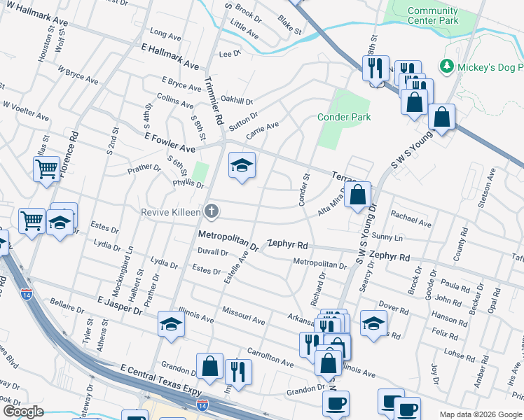This screenshot has height=420, width=524.
Task: Open the school marker below E Fowler Ave
Action: click(242, 166)
